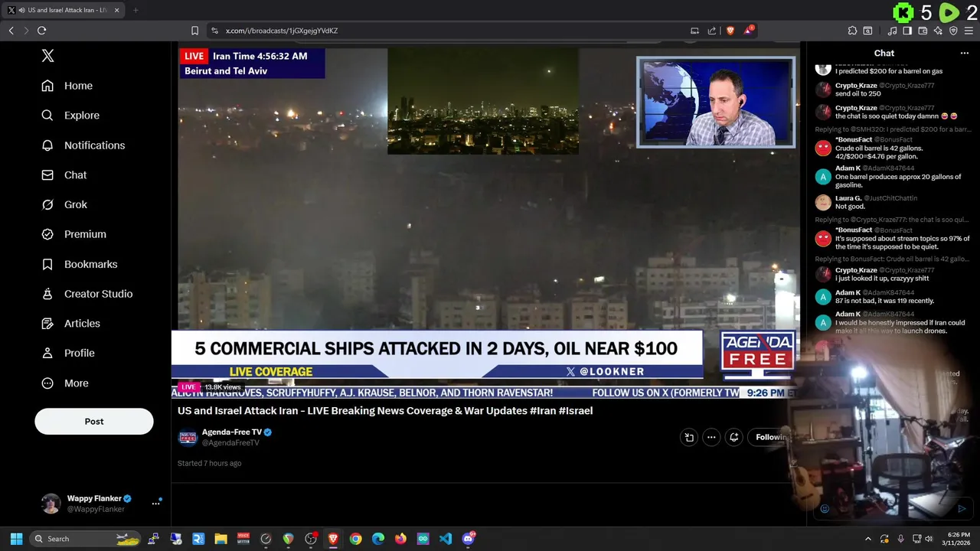Open Brave VPN shield icon
980x551 pixels.
[x=953, y=31]
